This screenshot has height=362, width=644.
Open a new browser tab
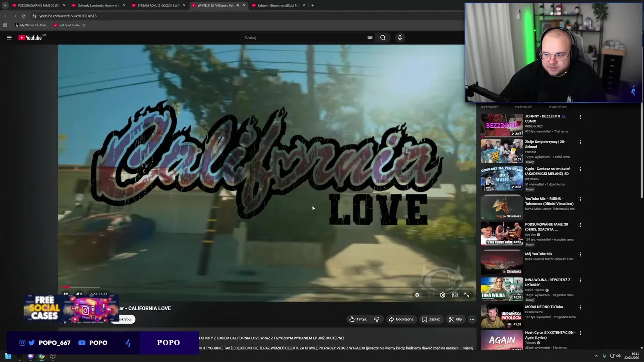313,5
